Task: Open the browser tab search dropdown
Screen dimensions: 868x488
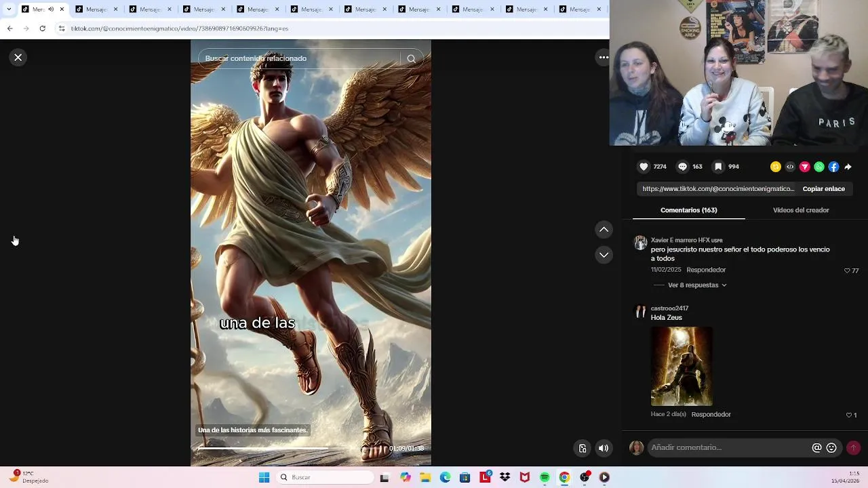Action: pyautogui.click(x=9, y=9)
